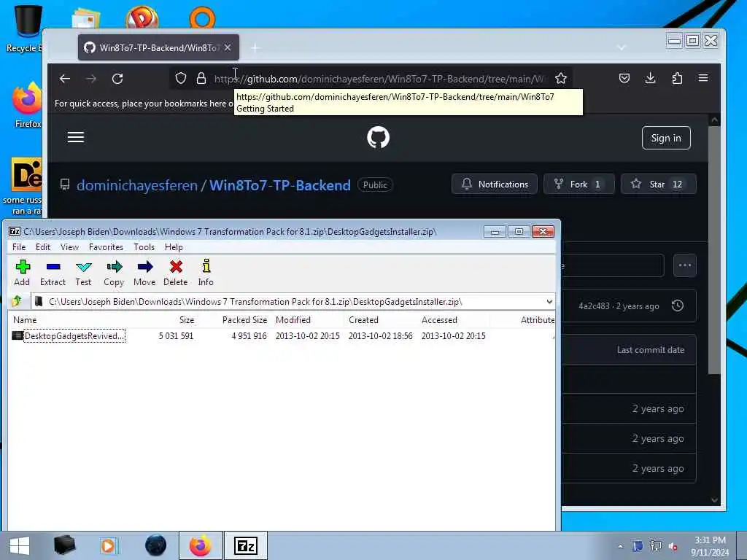Click the Copy icon in 7-Zip toolbar
The width and height of the screenshot is (747, 560).
click(x=114, y=273)
